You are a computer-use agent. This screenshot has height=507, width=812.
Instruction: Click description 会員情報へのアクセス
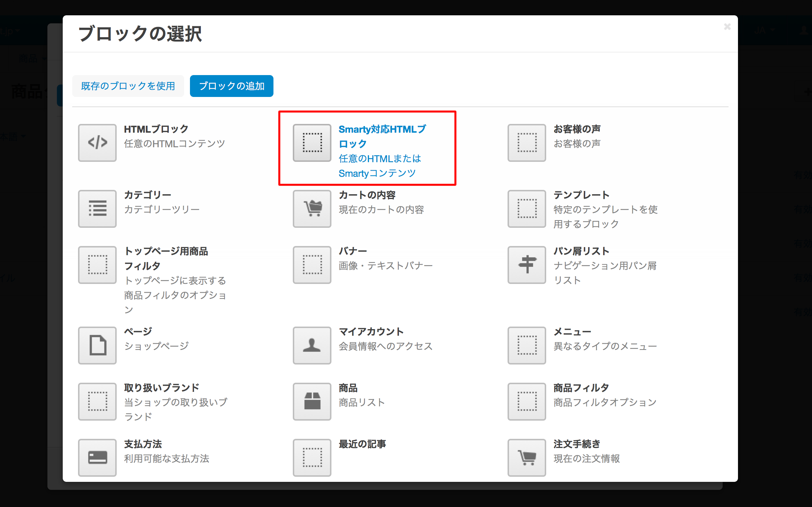[x=386, y=346]
